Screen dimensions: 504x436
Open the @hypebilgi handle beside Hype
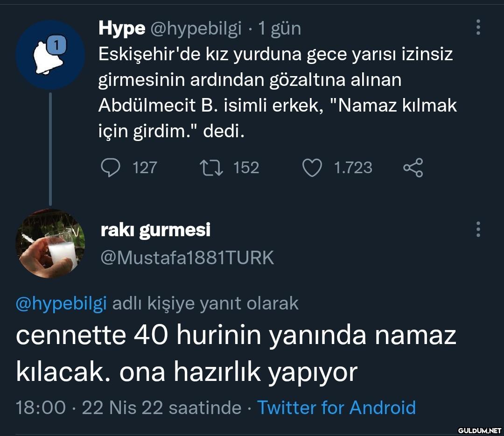(195, 29)
